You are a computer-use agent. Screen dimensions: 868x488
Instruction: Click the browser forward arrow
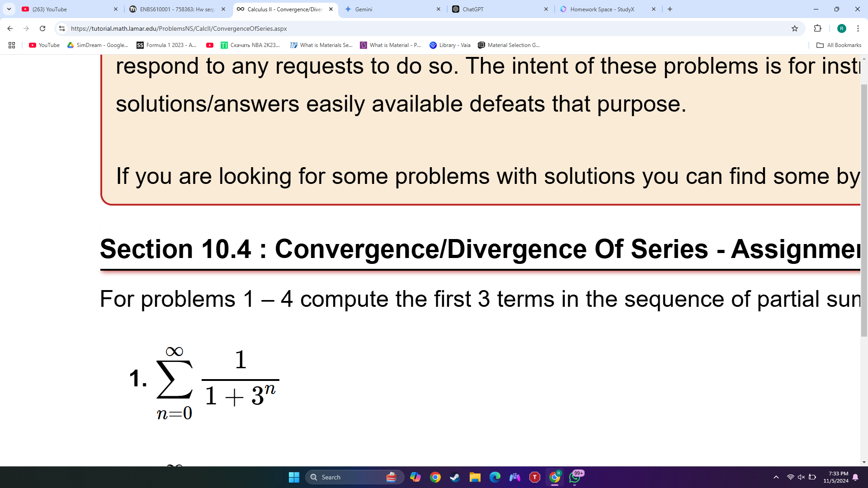(x=26, y=28)
